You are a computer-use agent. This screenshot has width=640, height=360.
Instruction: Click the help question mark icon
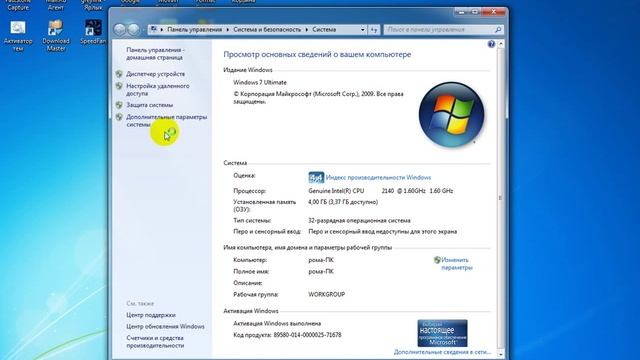[491, 44]
